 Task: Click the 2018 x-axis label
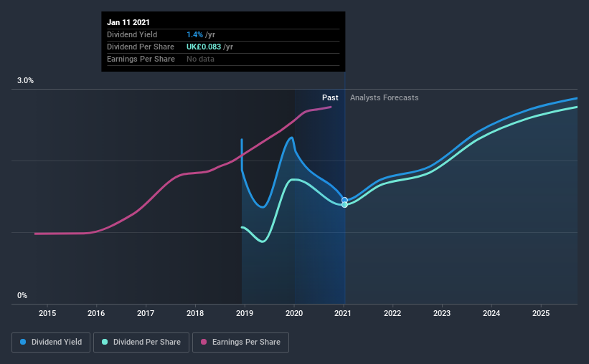coord(195,313)
